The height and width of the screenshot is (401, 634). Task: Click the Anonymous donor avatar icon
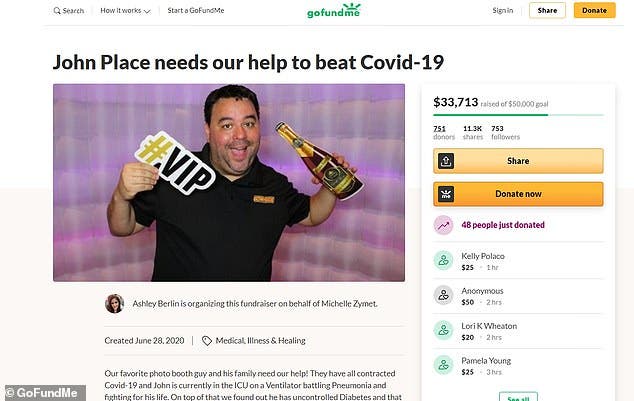click(444, 295)
